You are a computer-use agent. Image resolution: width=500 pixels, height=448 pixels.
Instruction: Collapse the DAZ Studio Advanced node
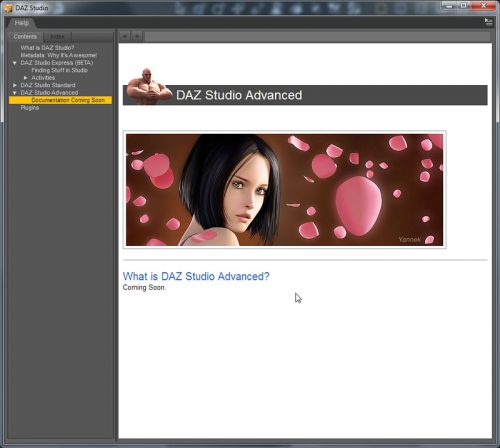tap(15, 93)
